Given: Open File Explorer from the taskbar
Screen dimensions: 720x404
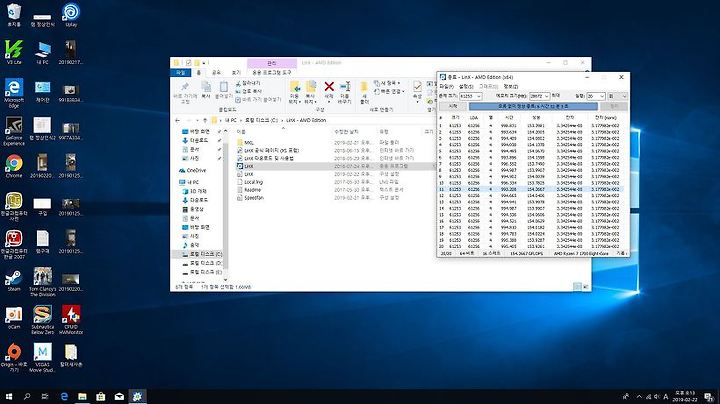Looking at the screenshot, I should (x=82, y=396).
